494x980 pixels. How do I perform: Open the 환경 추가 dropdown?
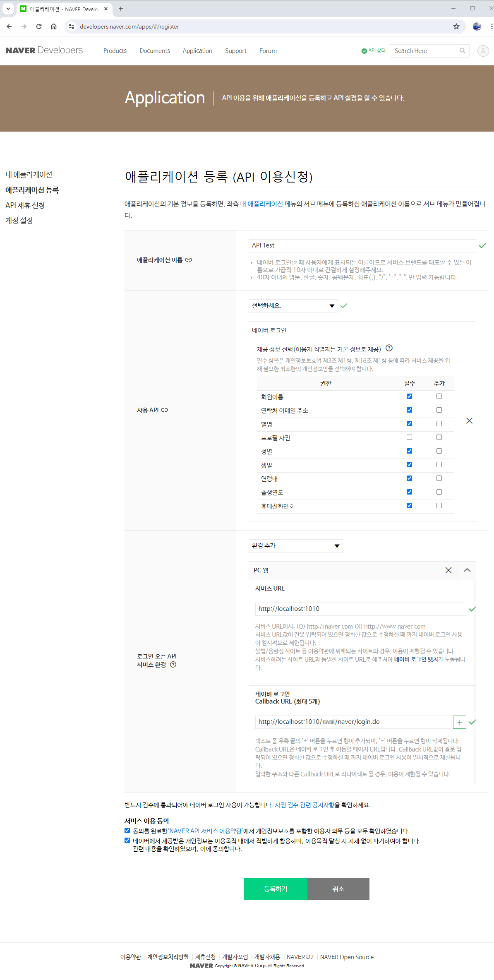pos(296,546)
